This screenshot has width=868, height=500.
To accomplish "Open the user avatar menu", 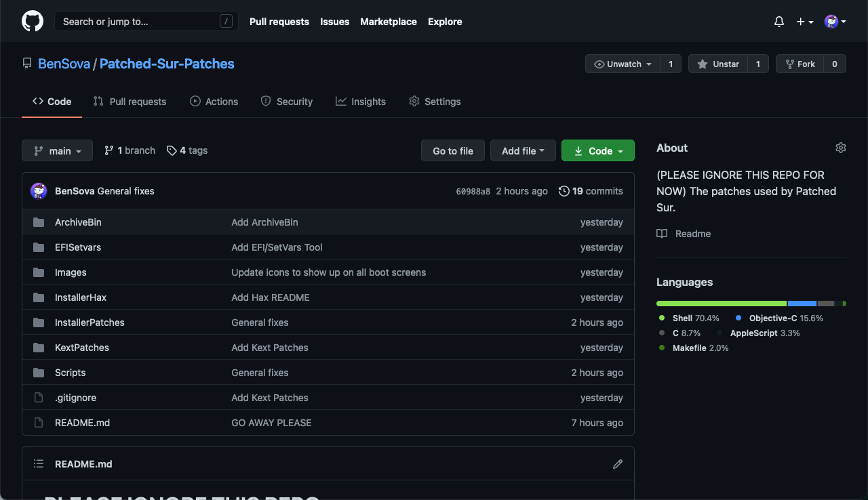I will click(x=835, y=22).
